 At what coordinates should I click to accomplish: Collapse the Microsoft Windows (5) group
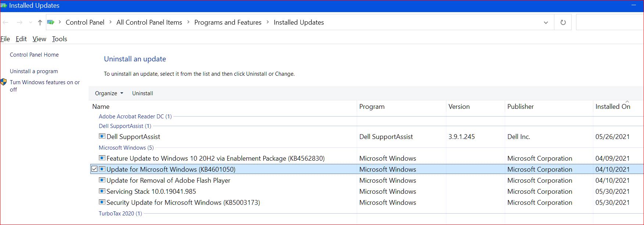point(126,148)
